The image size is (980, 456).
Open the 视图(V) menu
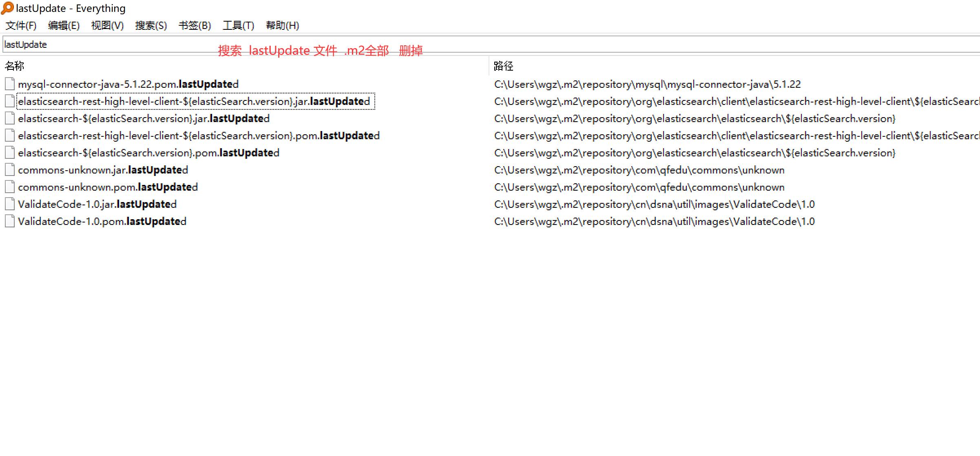tap(108, 26)
